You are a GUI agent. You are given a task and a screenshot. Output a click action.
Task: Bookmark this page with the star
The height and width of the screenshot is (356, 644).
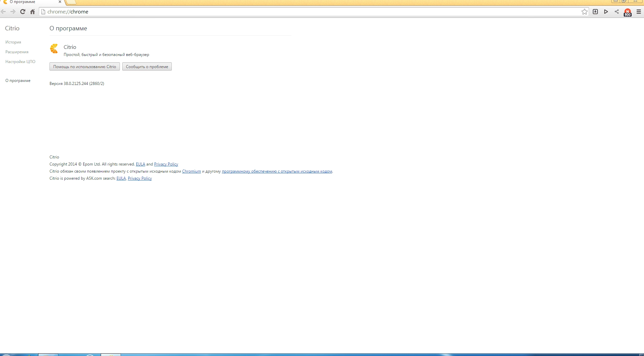tap(584, 12)
